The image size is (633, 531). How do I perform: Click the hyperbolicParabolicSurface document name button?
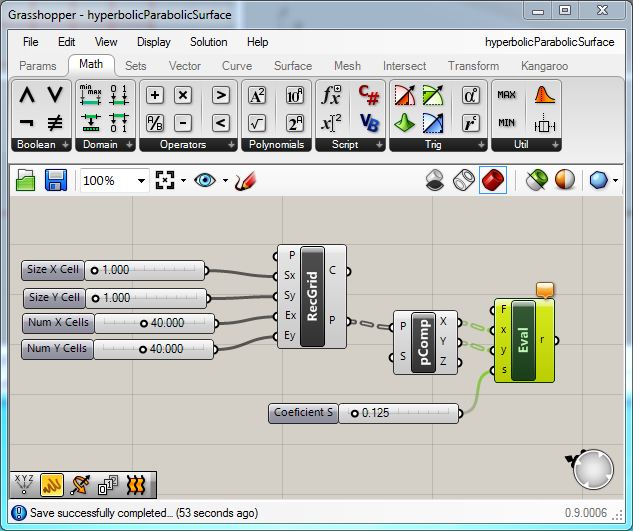point(549,42)
